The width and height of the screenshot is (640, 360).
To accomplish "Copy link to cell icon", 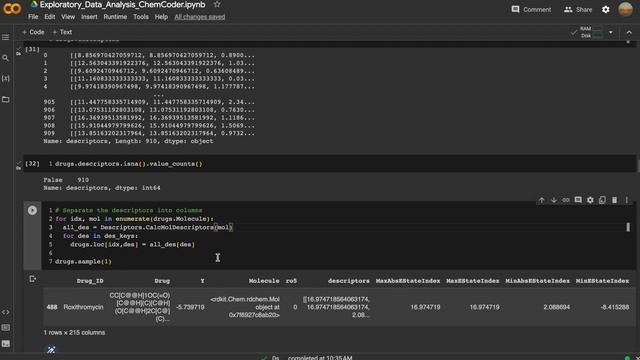I will click(566, 200).
